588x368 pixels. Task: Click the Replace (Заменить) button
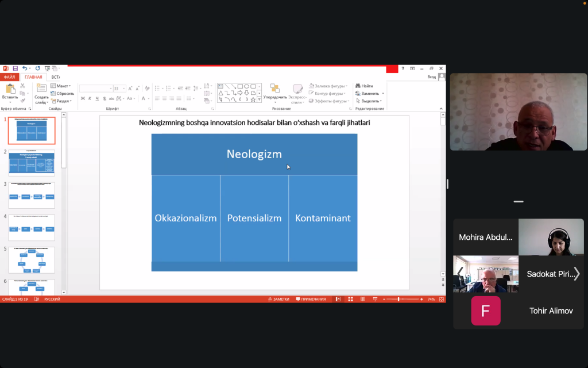[x=369, y=93]
